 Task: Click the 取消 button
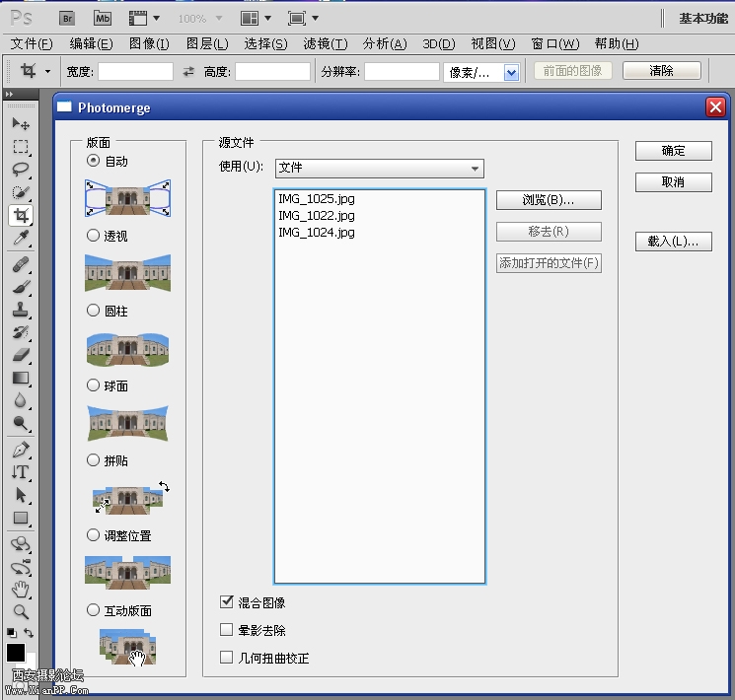click(673, 182)
